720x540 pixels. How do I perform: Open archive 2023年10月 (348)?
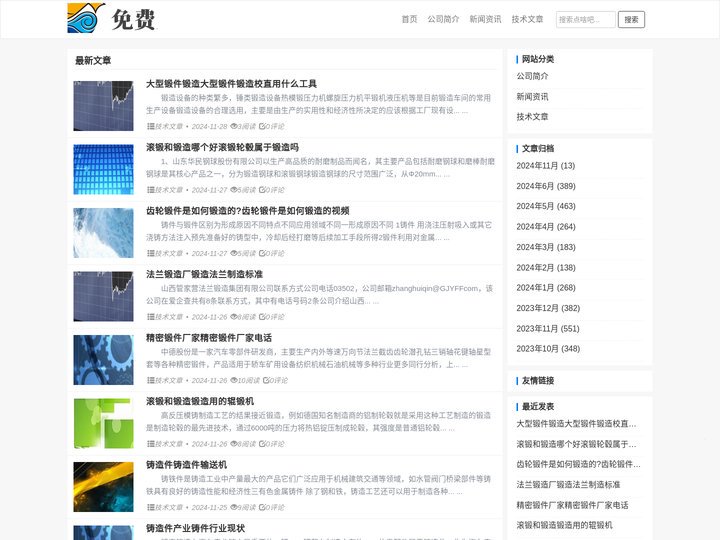[x=548, y=349]
